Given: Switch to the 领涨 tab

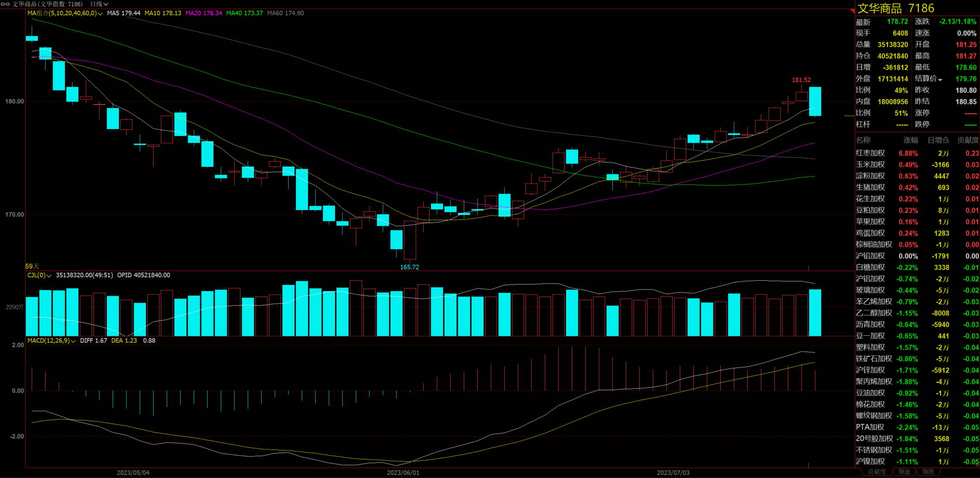Looking at the screenshot, I should coord(905,472).
